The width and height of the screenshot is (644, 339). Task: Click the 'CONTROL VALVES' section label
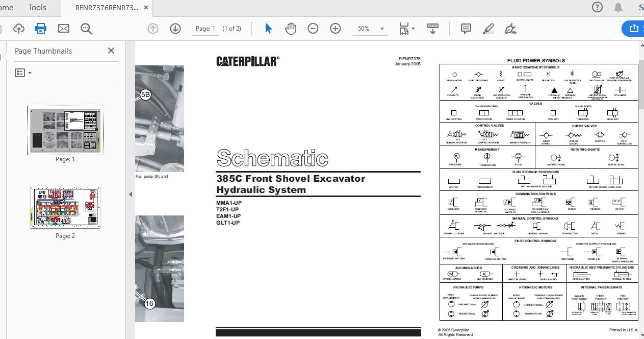tap(490, 125)
